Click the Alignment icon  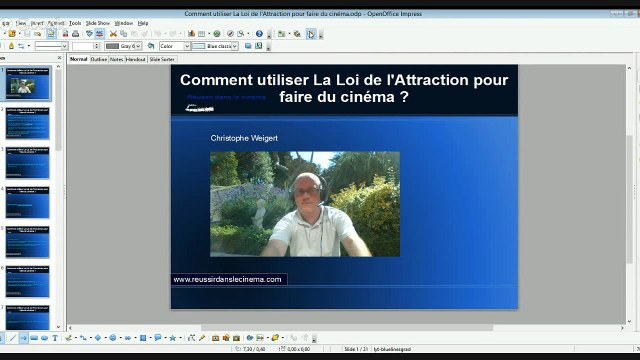(x=260, y=338)
